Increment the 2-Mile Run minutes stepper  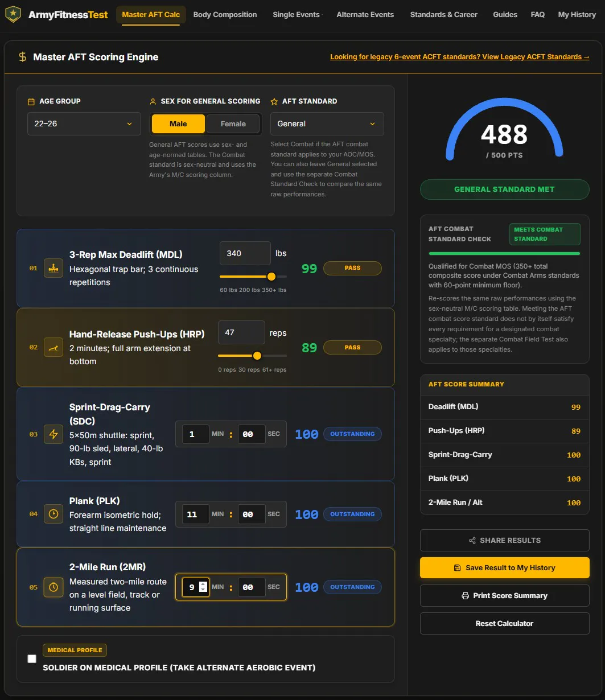pyautogui.click(x=203, y=584)
